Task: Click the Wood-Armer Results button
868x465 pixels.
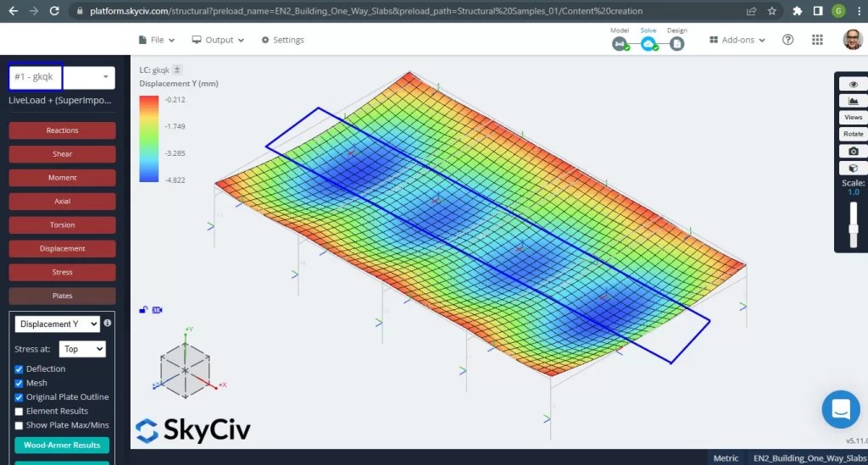Action: click(x=62, y=445)
